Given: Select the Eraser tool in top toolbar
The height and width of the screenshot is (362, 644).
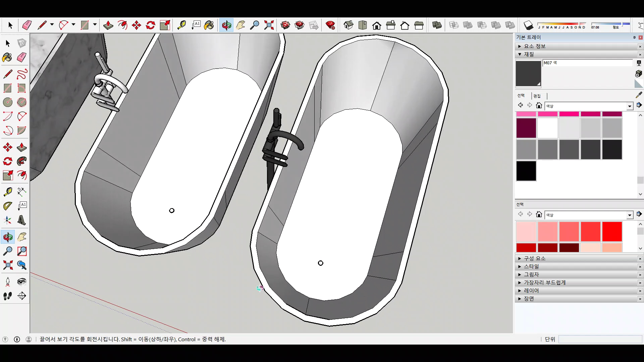Looking at the screenshot, I should [x=27, y=25].
